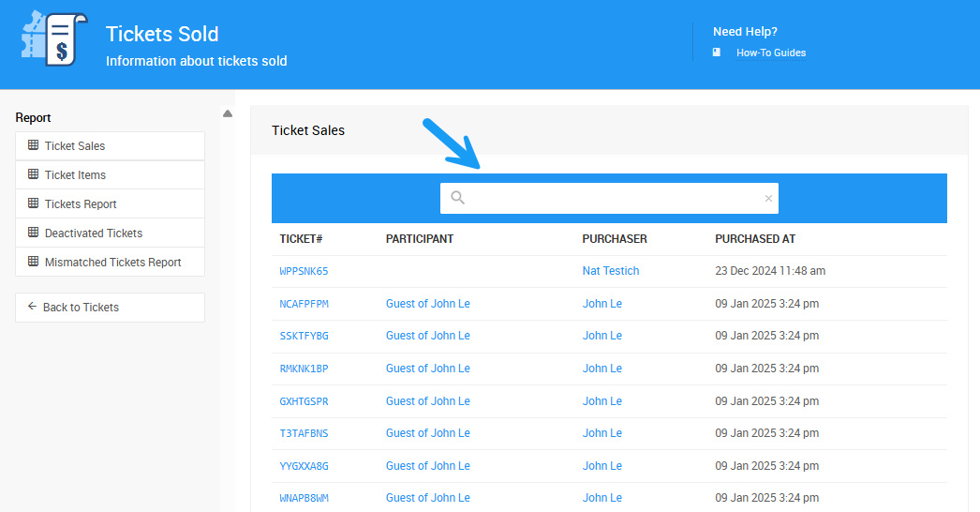Open purchaser Nat Testich's profile

click(610, 271)
